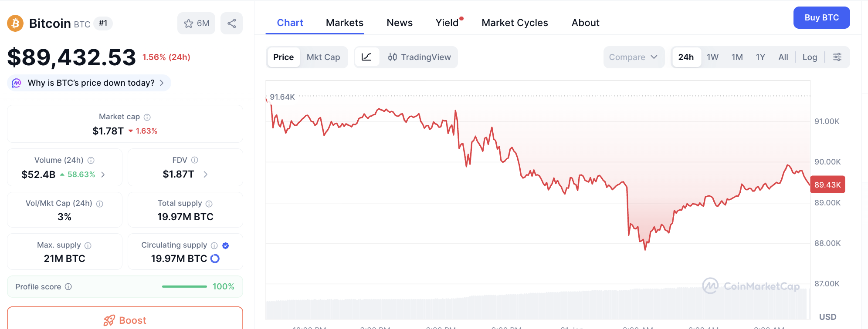The height and width of the screenshot is (329, 868).
Task: Click the Profile score progress bar
Action: coord(184,287)
